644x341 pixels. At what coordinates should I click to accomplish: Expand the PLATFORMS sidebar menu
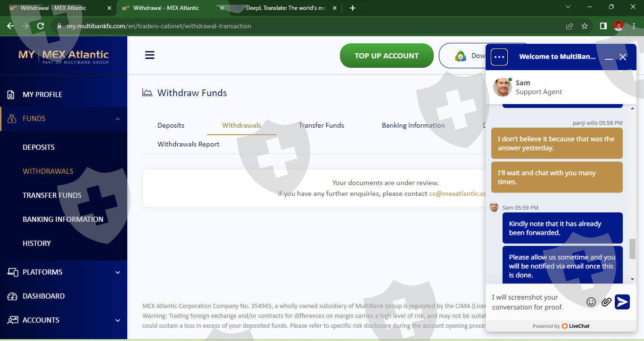117,272
